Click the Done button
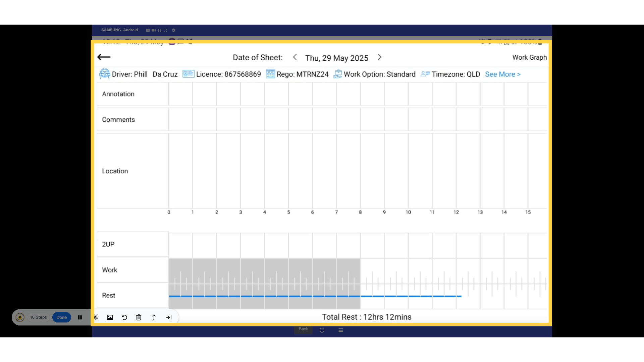The height and width of the screenshot is (362, 644). point(62,317)
